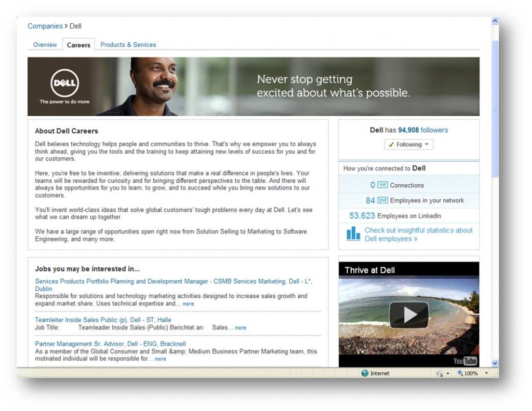Viewport: 532px width, 411px height.
Task: Open Partner Management Sr. Advisor job link
Action: (x=110, y=344)
